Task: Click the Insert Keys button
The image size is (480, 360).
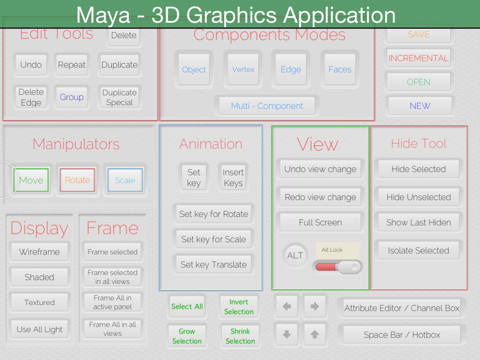Action: 233,177
